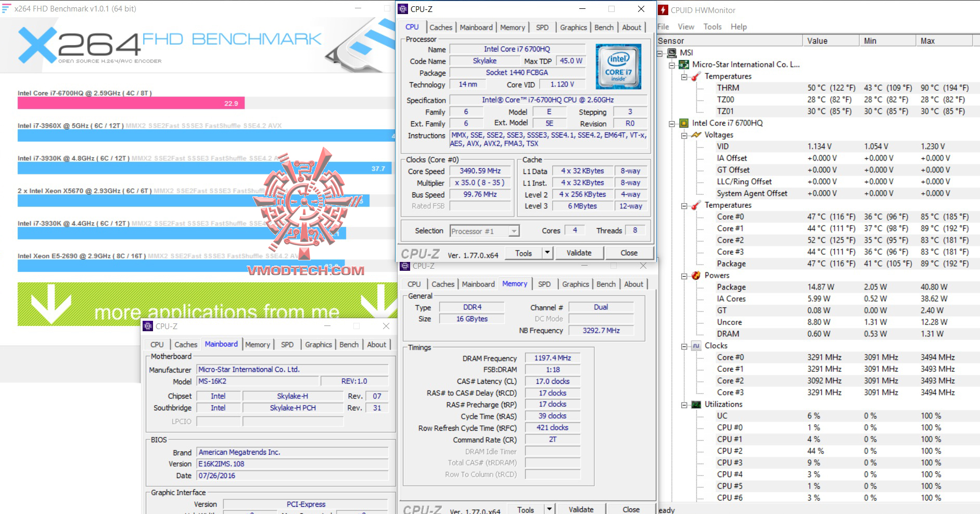The height and width of the screenshot is (514, 980).
Task: Click the Voltages lightning icon in HWMonitor
Action: (x=696, y=135)
